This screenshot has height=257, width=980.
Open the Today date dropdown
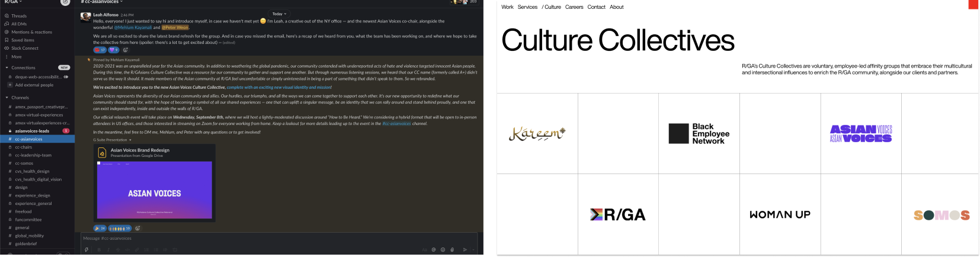[279, 14]
